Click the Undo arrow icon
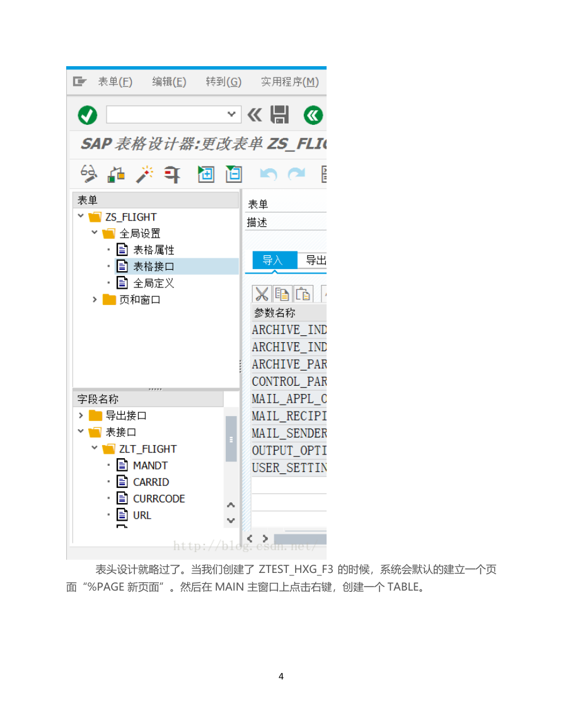The image size is (563, 728). (x=269, y=174)
